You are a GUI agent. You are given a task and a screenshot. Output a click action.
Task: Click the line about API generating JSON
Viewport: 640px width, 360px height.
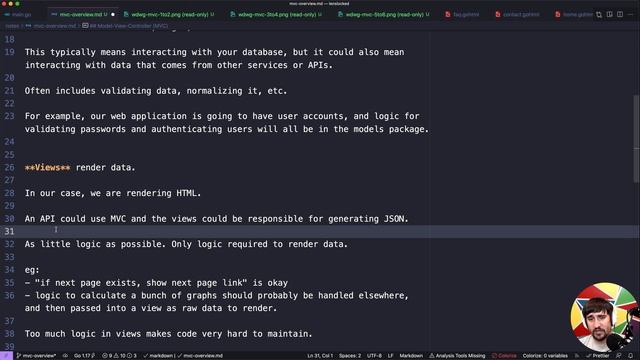(x=216, y=219)
